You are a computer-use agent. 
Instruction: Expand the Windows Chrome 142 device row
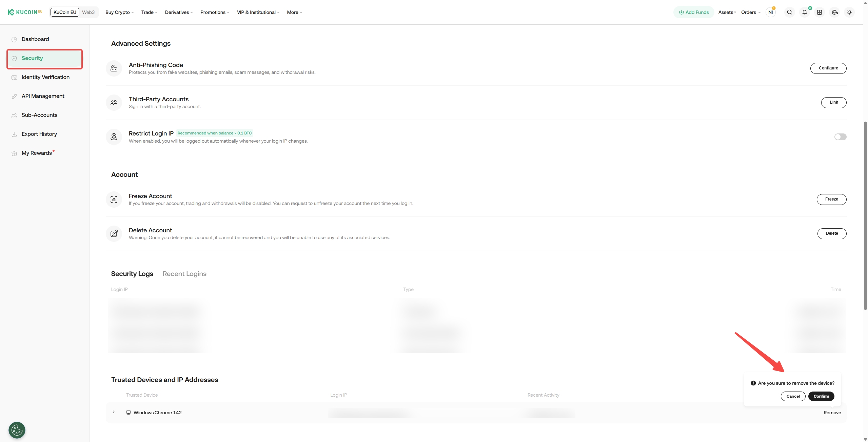point(114,412)
